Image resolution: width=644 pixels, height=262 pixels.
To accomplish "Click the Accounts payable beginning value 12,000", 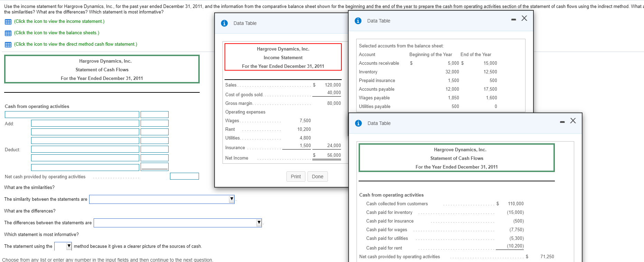I will coord(452,89).
